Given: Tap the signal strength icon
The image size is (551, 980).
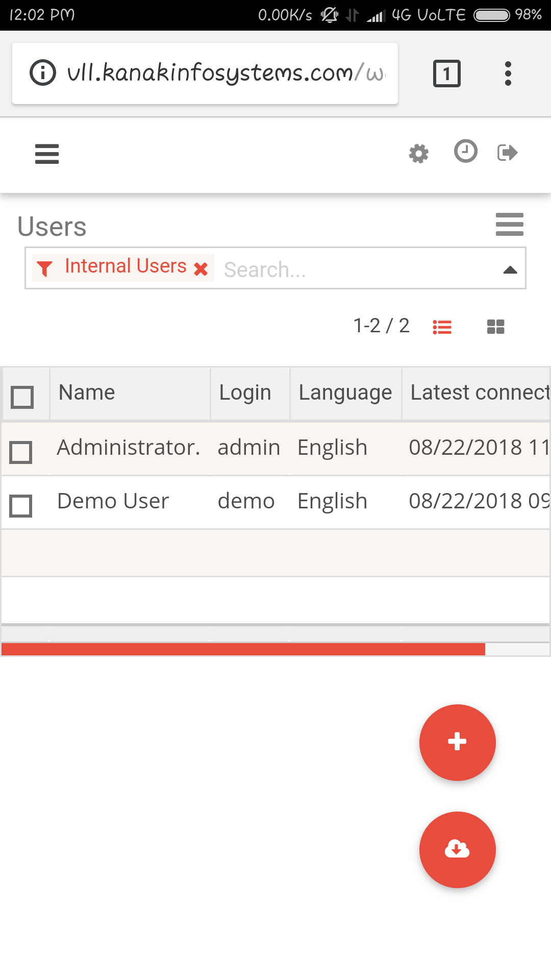Looking at the screenshot, I should click(375, 16).
